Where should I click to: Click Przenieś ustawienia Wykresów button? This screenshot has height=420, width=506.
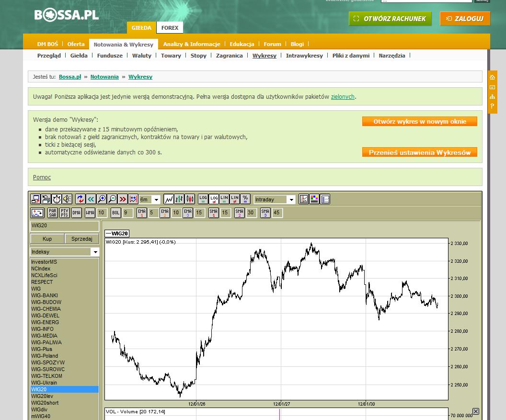tap(420, 152)
